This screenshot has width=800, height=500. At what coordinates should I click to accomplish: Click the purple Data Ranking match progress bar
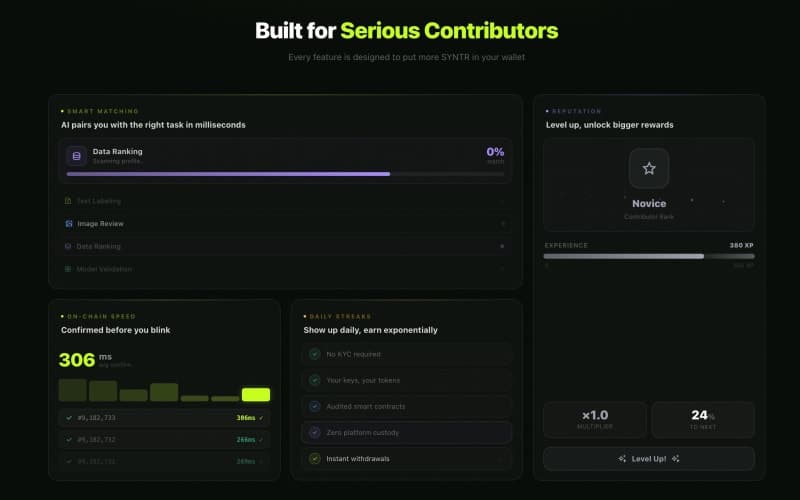click(228, 174)
